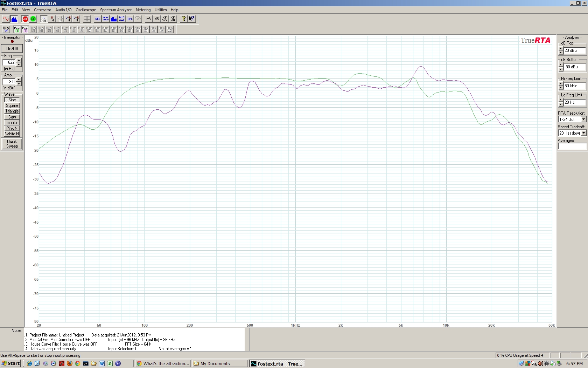Click the Averages input field
Screen dimensions: 588x368
[x=572, y=146]
